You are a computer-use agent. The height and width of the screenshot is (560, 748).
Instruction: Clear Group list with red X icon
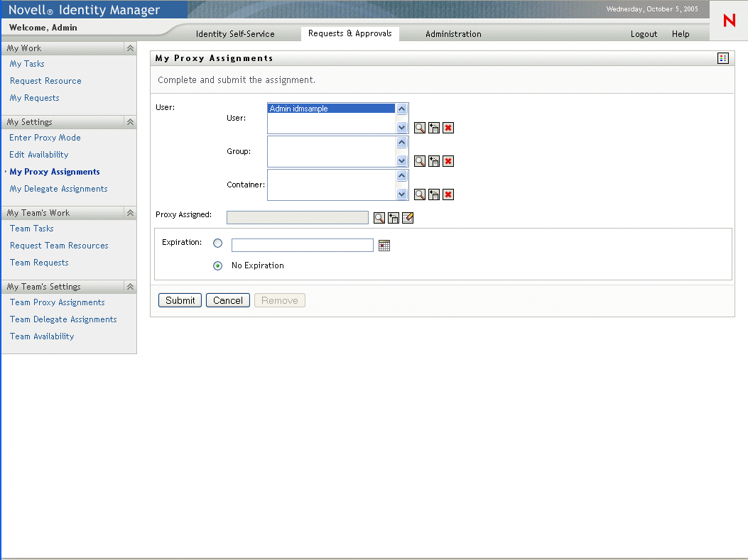point(448,161)
